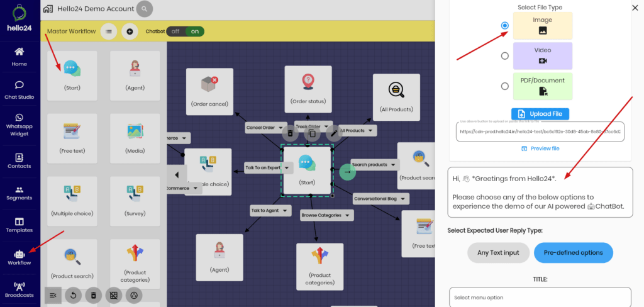644x307 pixels.
Task: Click the trash icon in bottom toolbar
Action: pos(94,295)
